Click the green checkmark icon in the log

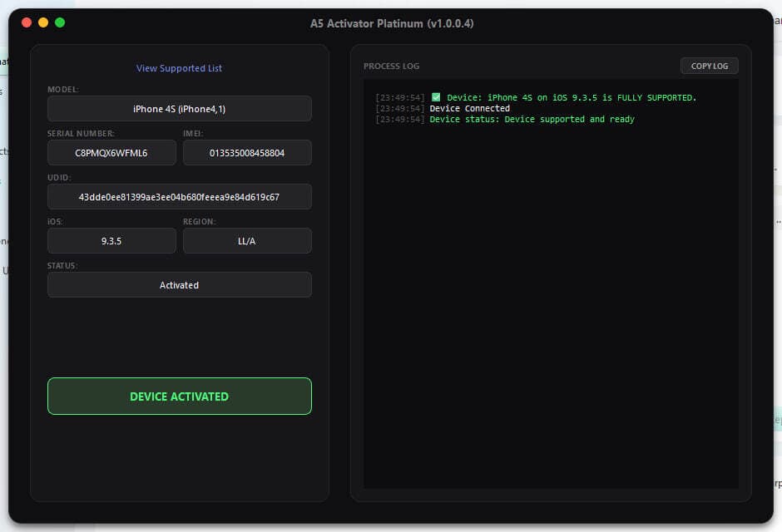point(436,97)
